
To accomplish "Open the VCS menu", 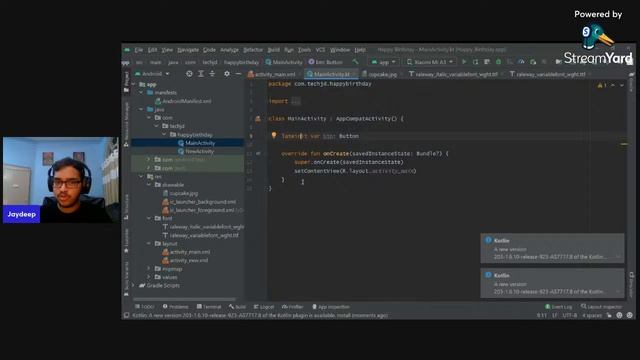I will (320, 50).
